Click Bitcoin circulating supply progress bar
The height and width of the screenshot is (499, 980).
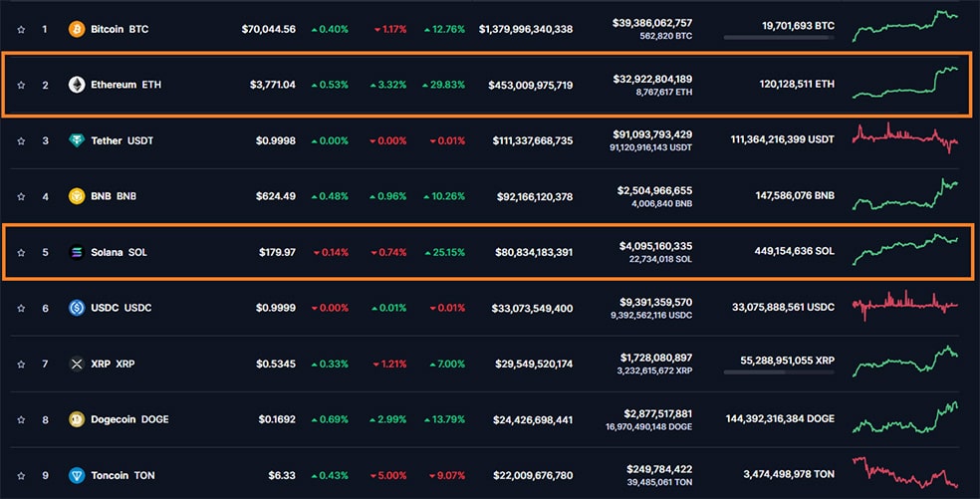[x=779, y=38]
